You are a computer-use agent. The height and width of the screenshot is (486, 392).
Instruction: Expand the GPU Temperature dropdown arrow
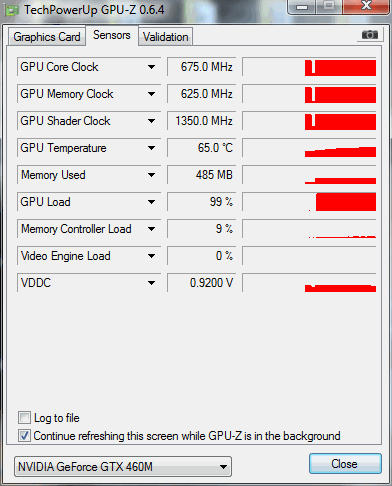[151, 148]
